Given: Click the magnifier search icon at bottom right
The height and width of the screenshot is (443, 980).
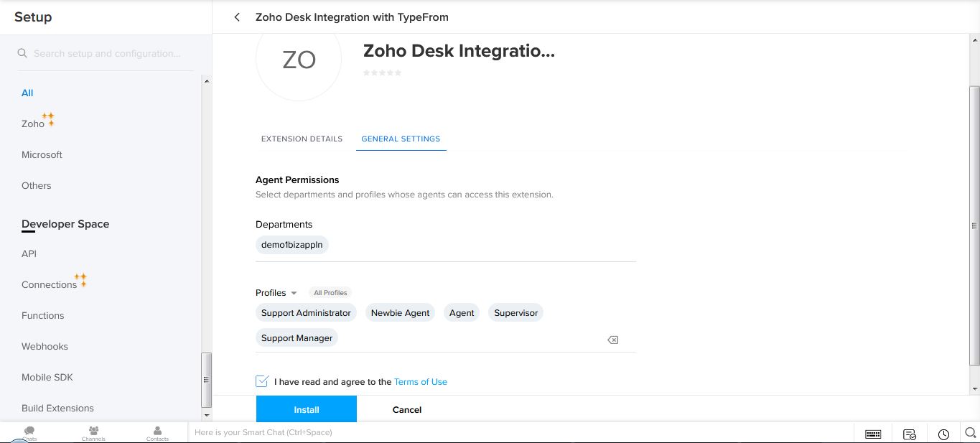Looking at the screenshot, I should click(x=970, y=433).
